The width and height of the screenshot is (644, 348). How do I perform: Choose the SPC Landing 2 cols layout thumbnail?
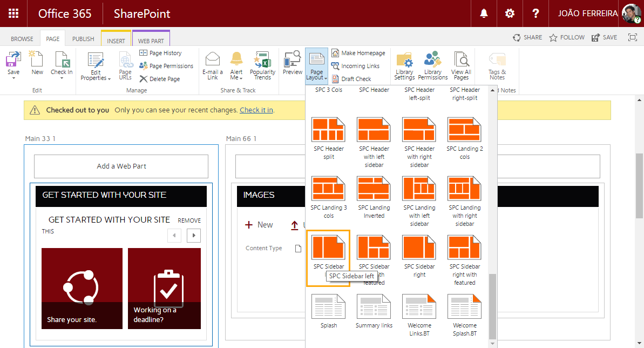(464, 130)
